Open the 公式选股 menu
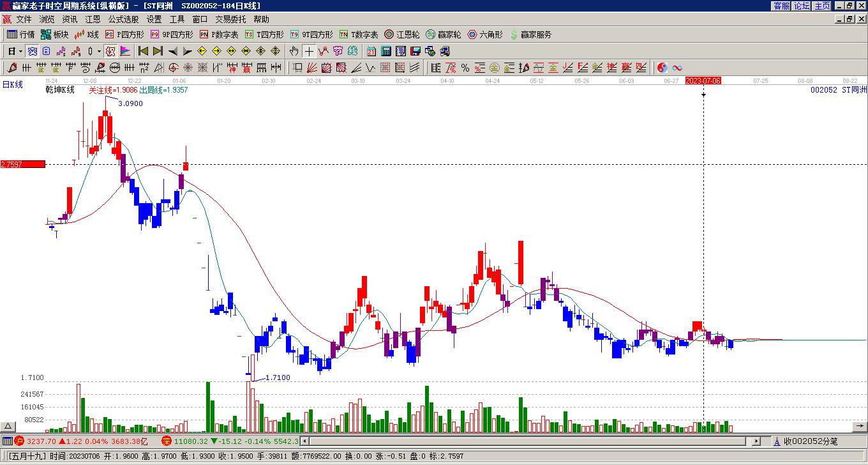 pos(123,20)
